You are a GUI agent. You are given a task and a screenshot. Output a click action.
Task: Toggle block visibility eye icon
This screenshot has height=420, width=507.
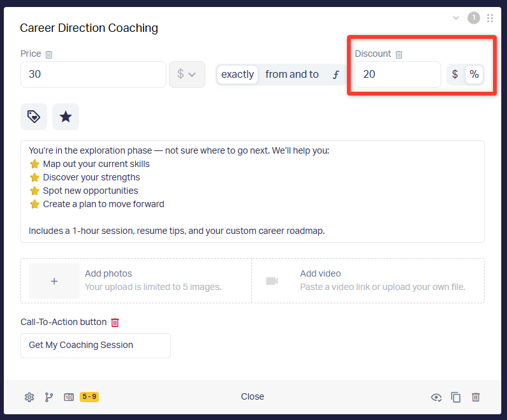(x=436, y=397)
